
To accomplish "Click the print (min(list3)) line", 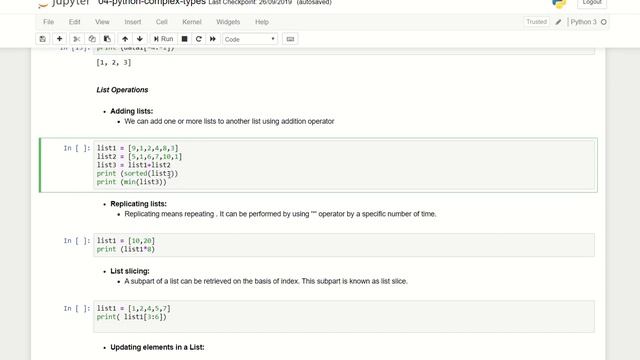I will pyautogui.click(x=131, y=182).
